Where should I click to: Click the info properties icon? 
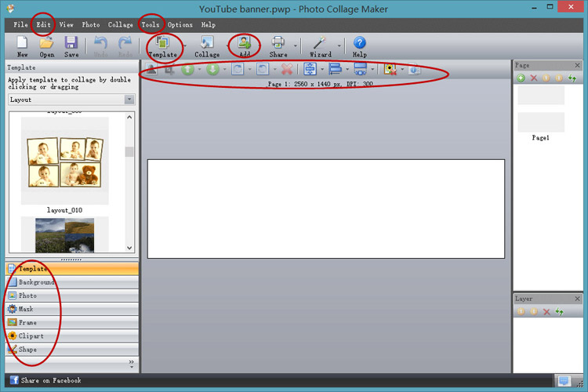point(415,70)
